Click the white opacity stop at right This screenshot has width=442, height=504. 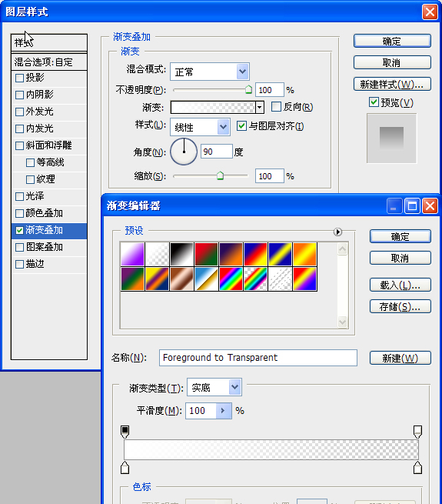[x=417, y=432]
